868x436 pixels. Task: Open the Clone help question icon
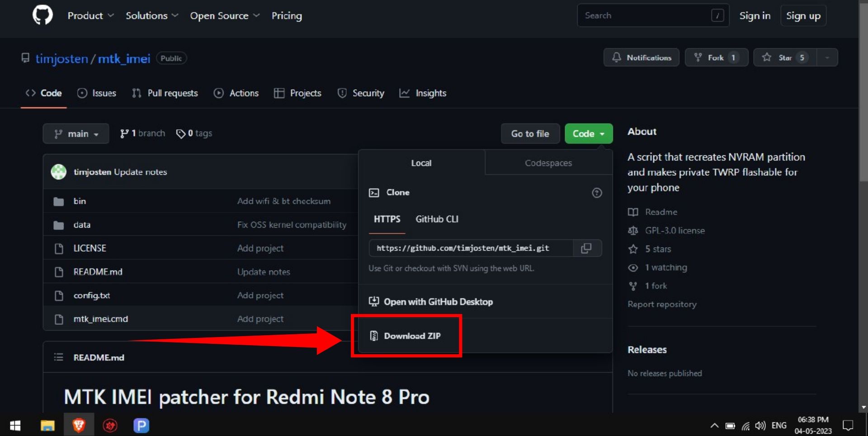pyautogui.click(x=597, y=193)
